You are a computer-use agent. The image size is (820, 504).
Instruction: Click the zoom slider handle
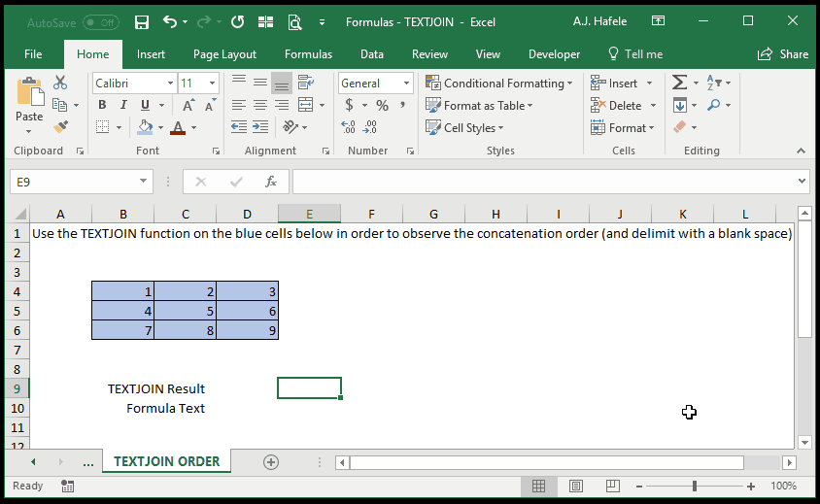(x=695, y=487)
